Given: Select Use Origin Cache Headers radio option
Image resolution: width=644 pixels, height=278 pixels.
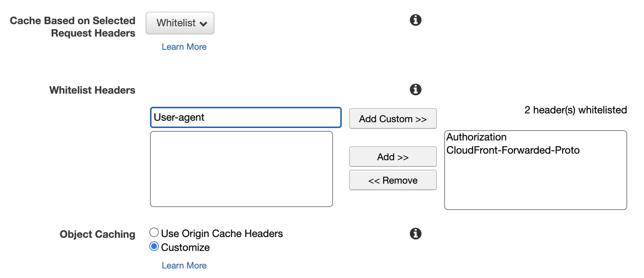Looking at the screenshot, I should (x=154, y=233).
